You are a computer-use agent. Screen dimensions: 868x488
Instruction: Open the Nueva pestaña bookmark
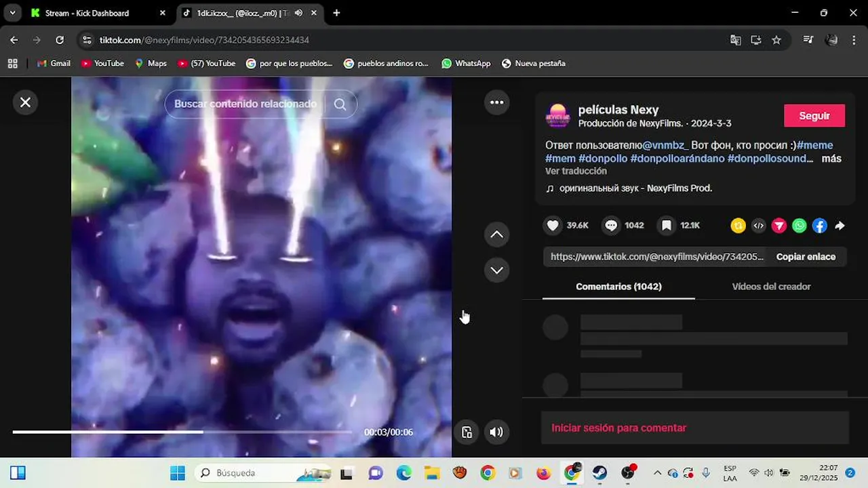533,63
